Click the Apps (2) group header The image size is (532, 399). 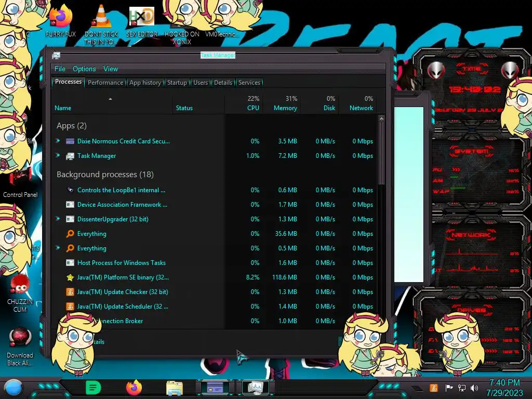pos(72,126)
